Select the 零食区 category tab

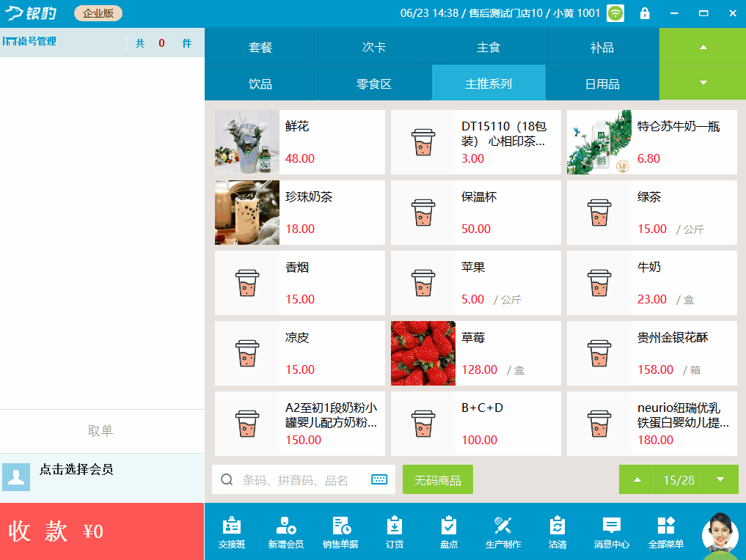click(374, 83)
